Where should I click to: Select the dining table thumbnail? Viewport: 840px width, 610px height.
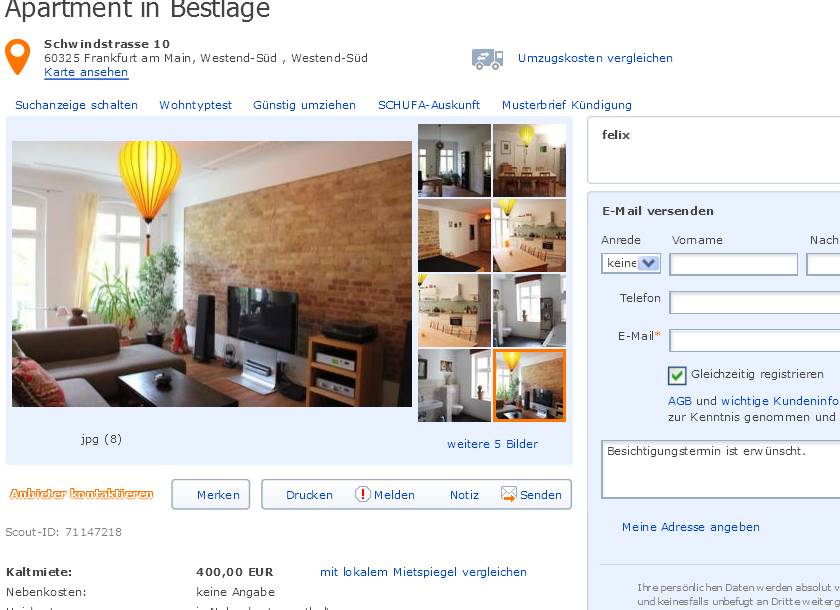tap(529, 161)
